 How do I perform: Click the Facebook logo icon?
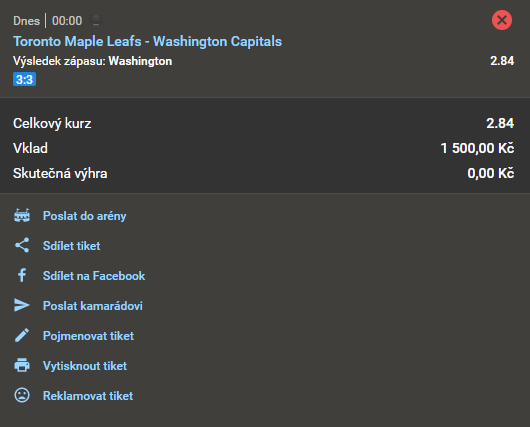click(22, 275)
